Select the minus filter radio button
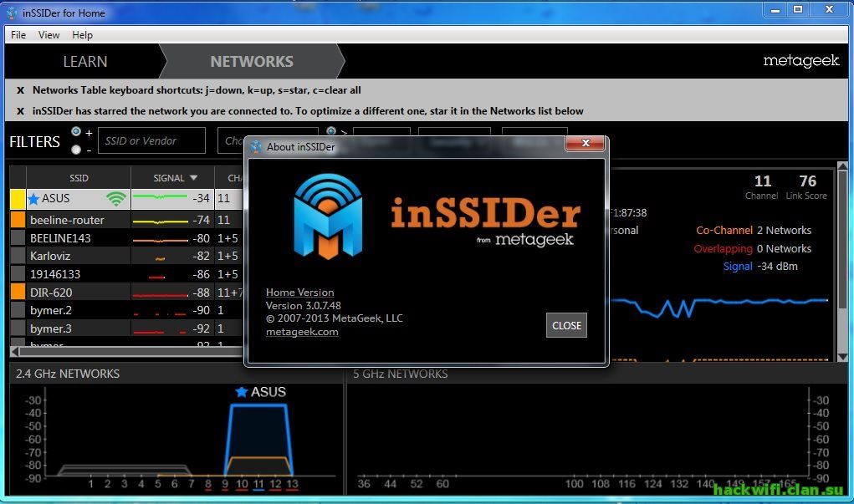 point(76,149)
